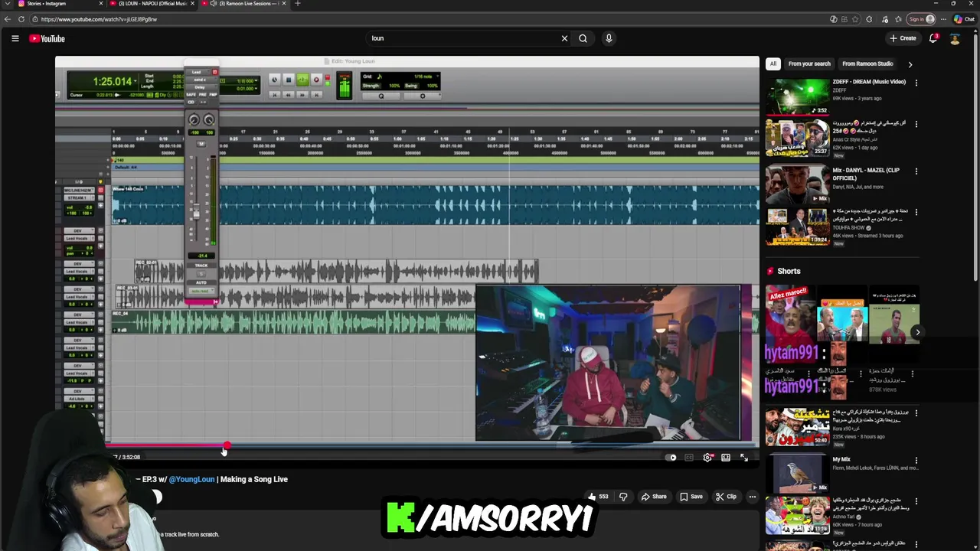Select the 'All' suggestions chip
The image size is (980, 551).
coord(773,64)
